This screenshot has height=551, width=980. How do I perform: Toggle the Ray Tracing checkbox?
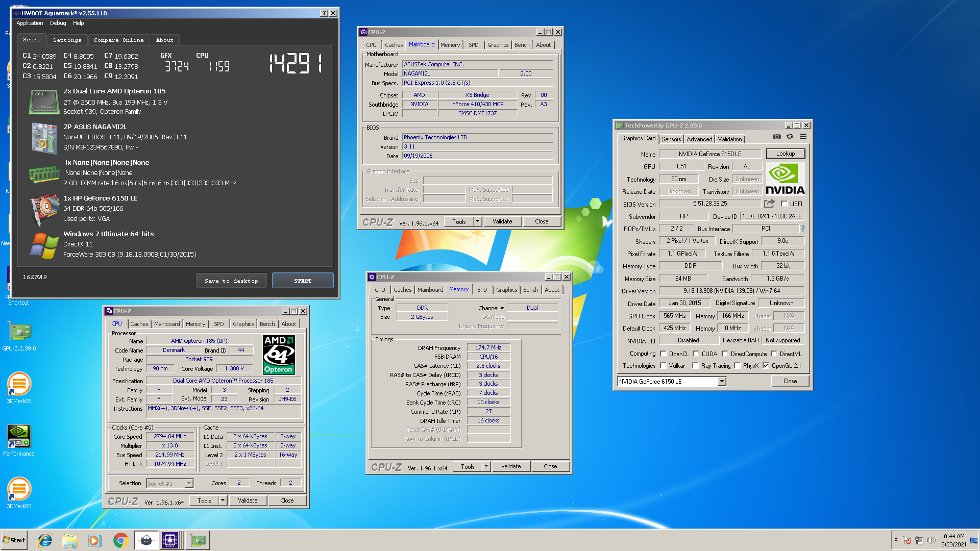(695, 365)
